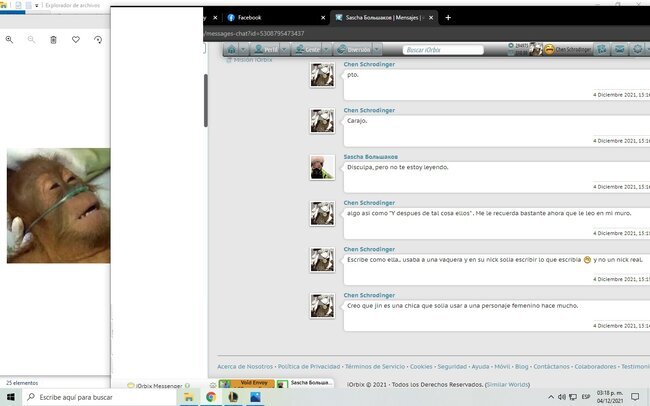Open the Windows Start menu
The width and height of the screenshot is (650, 406).
11,397
